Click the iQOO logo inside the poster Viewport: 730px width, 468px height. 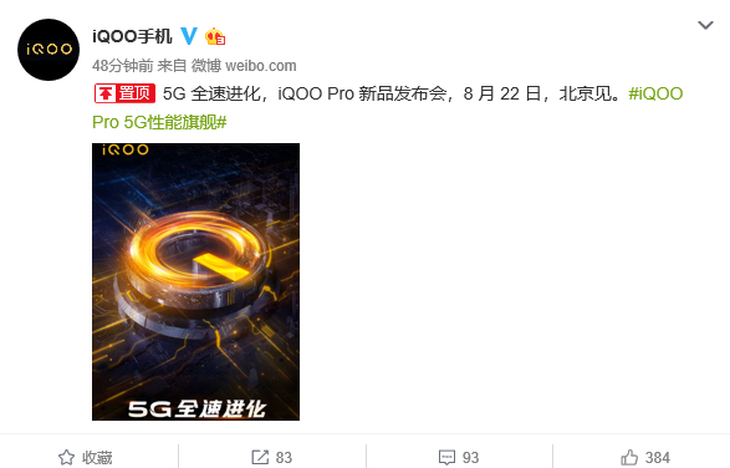[x=126, y=150]
